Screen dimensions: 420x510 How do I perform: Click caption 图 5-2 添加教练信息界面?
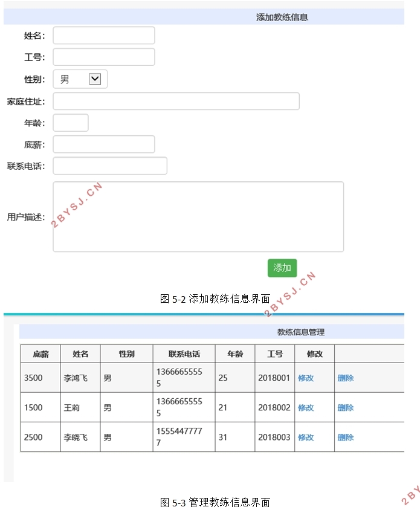coord(215,299)
